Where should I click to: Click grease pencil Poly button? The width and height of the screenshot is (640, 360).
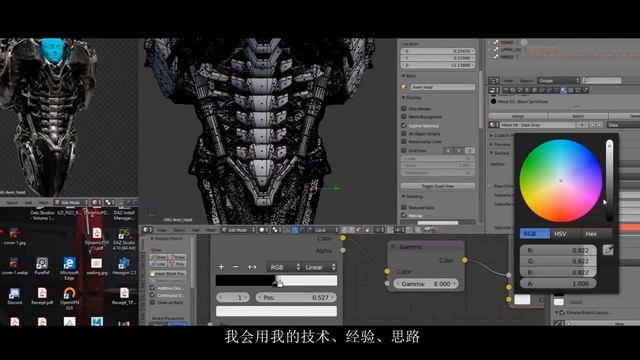coord(177,264)
